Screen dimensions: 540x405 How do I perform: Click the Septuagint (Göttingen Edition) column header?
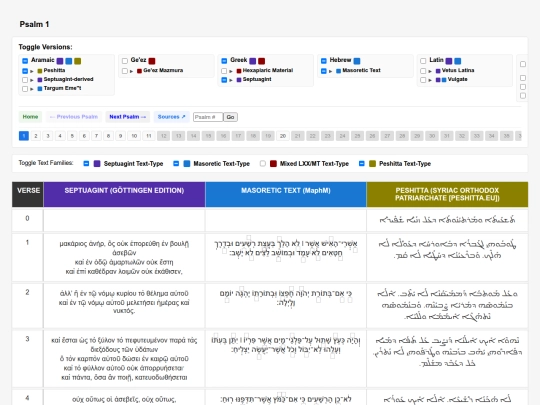click(x=124, y=195)
